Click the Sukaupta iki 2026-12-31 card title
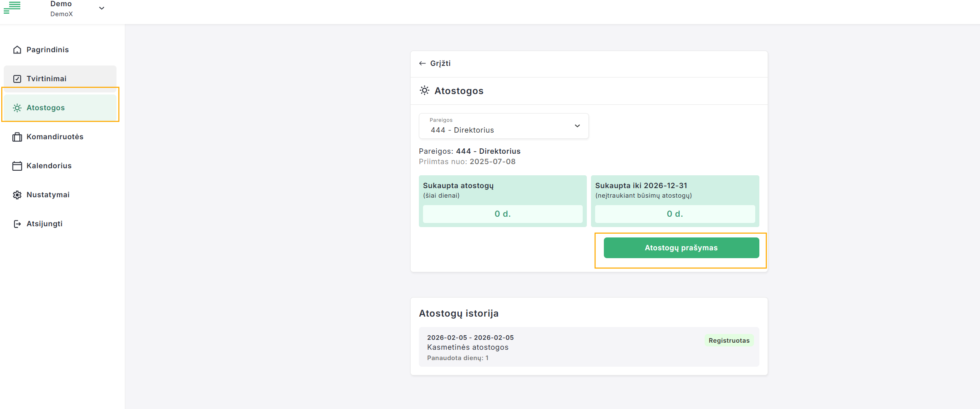Screen dimensions: 980x409 (x=641, y=186)
